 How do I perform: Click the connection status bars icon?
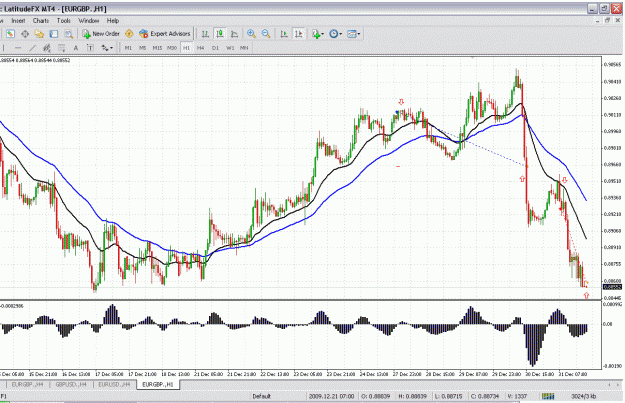(548, 396)
